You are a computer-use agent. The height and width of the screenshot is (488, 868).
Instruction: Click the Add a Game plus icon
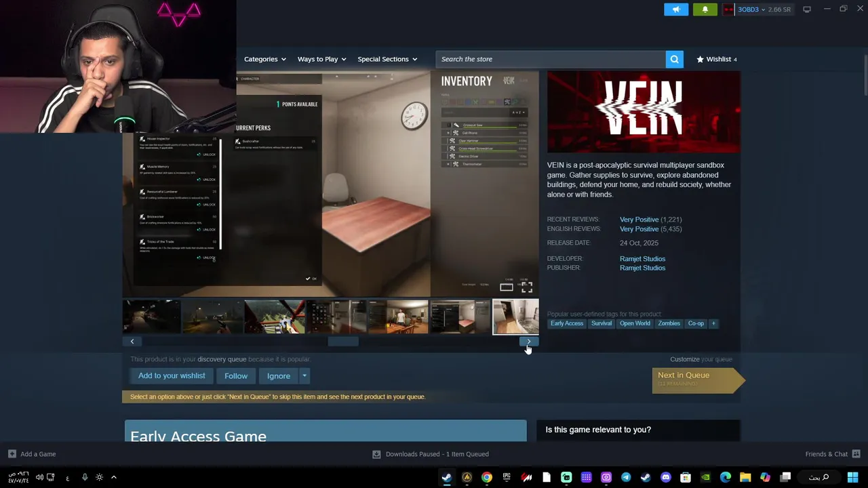(12, 454)
